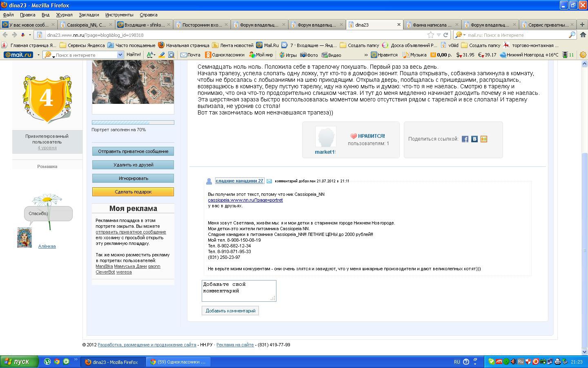Click the 4 уровня link
Image resolution: width=588 pixels, height=368 pixels.
pos(47,148)
